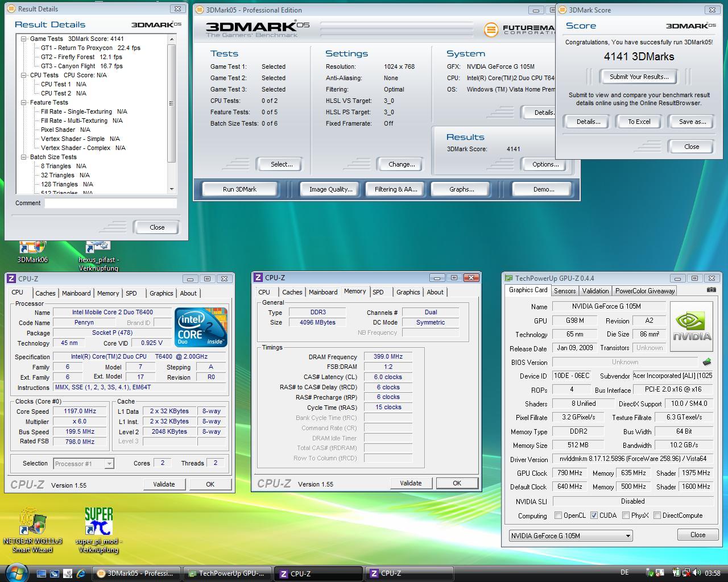
Task: Click the scroll-down arrow in Result Details tree
Action: point(172,189)
